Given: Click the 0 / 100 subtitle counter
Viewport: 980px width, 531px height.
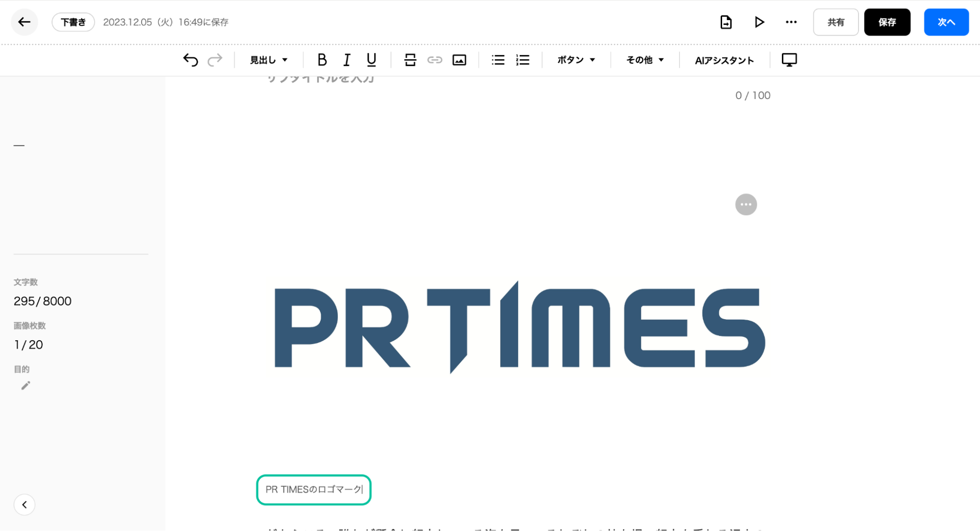Looking at the screenshot, I should tap(753, 96).
